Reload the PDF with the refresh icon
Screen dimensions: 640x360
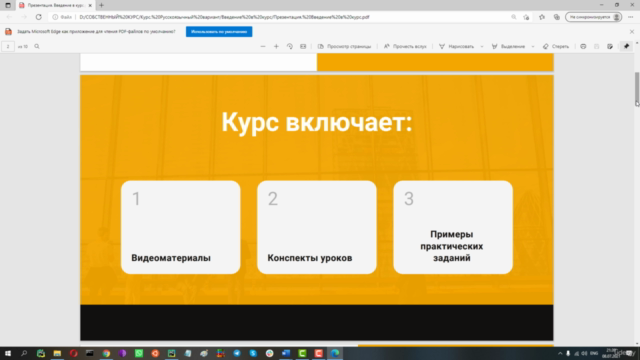(x=38, y=17)
